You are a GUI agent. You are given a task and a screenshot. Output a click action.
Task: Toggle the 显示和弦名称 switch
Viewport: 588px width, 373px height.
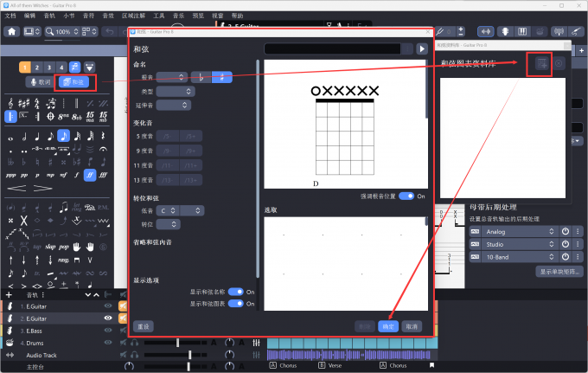[235, 293]
